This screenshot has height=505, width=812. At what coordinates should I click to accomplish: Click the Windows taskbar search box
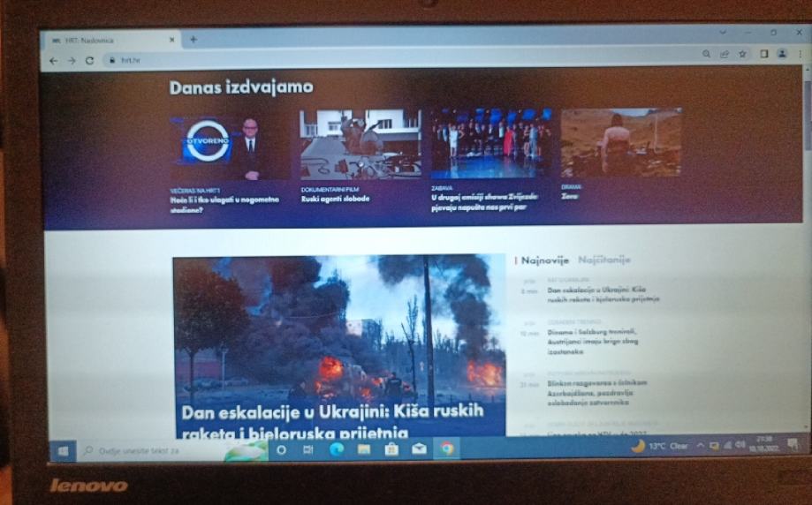tap(173, 450)
